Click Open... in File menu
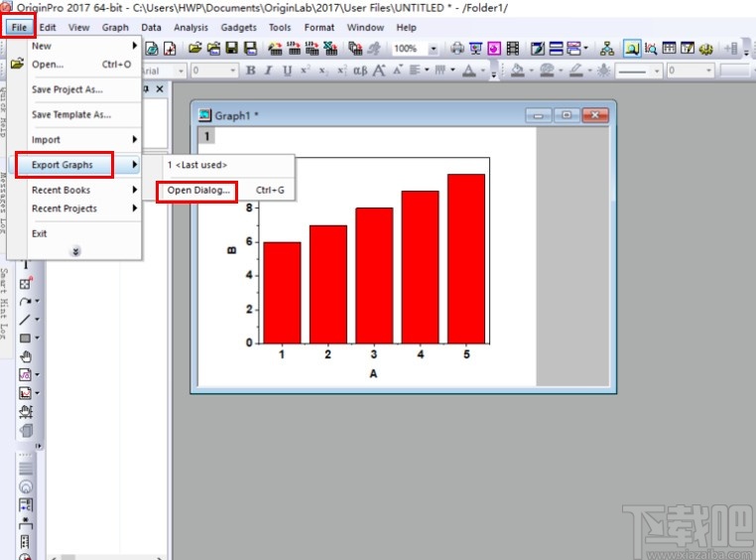 48,65
